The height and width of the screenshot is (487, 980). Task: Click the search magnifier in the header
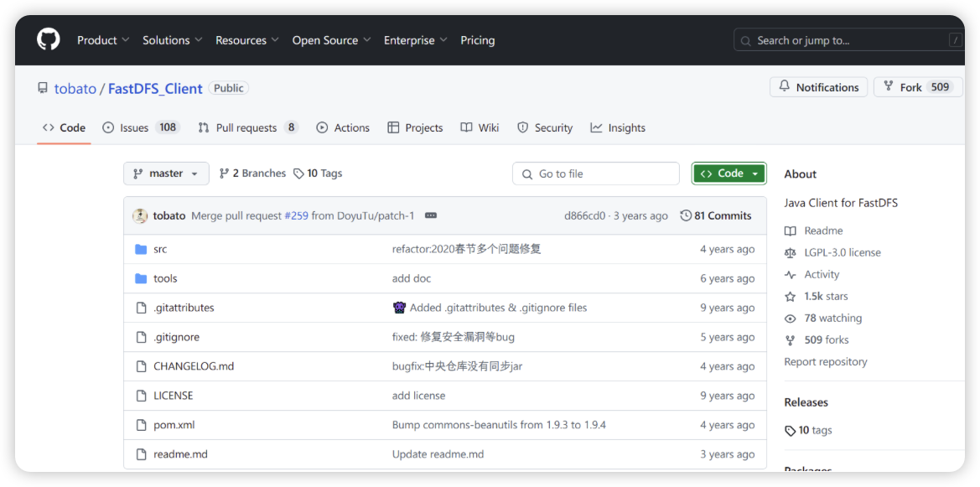tap(745, 40)
